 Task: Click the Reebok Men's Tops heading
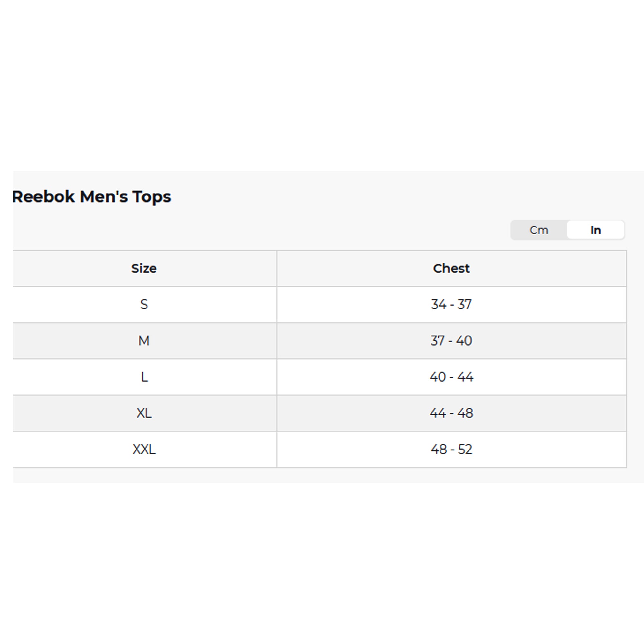point(92,197)
